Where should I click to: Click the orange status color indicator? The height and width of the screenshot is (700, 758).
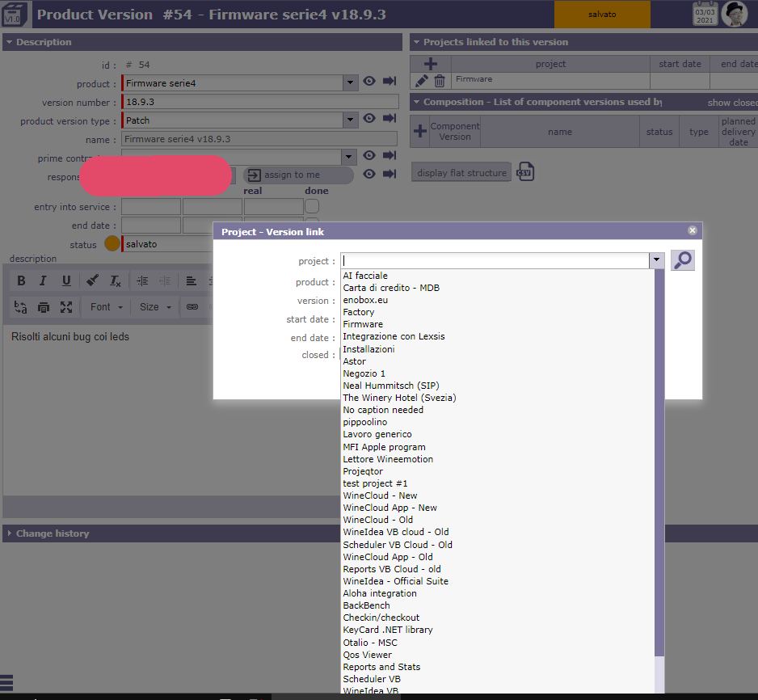coord(112,244)
